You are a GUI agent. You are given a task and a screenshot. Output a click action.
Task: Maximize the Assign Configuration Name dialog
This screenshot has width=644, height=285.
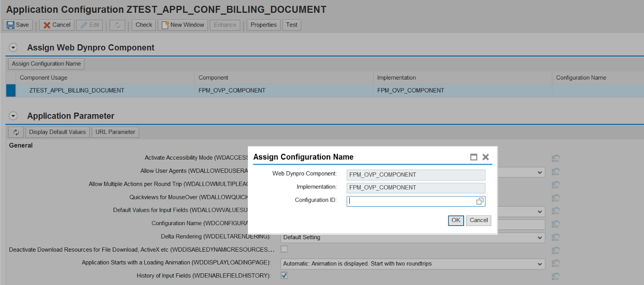(474, 157)
